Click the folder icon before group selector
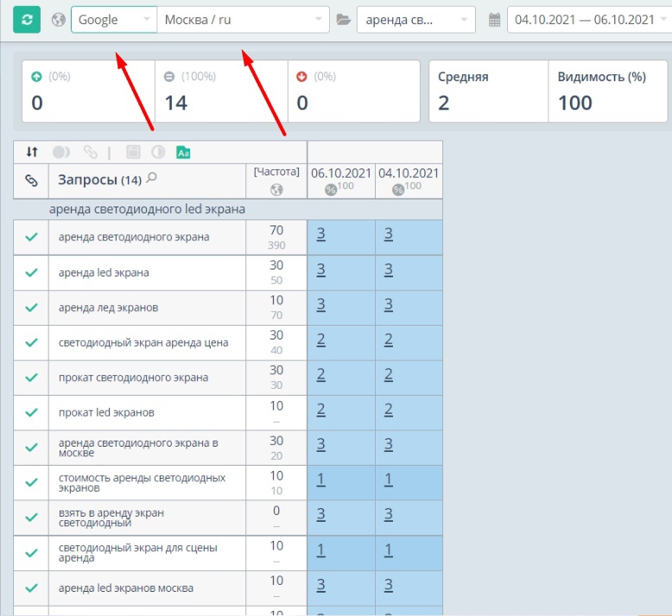The height and width of the screenshot is (616, 672). click(x=343, y=20)
